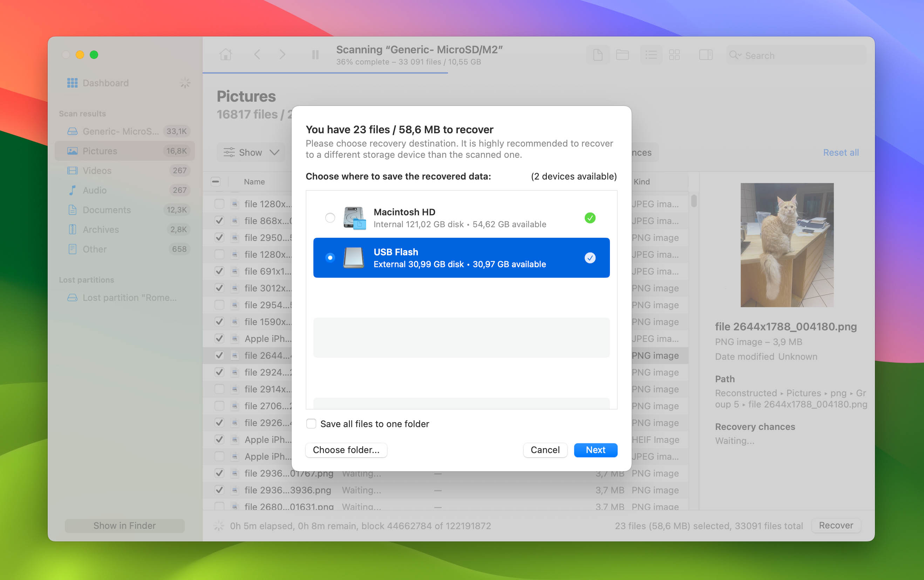Select the Archives scan results icon
The image size is (924, 580).
coord(72,230)
